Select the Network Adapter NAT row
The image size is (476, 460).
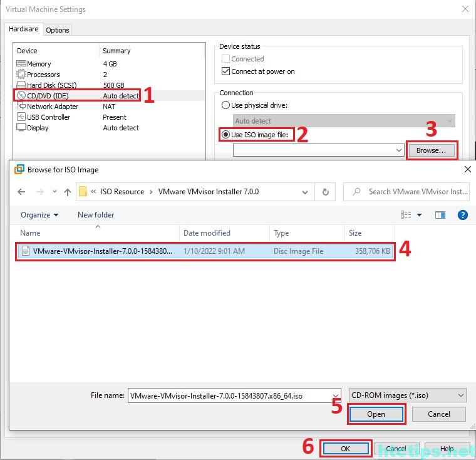point(109,107)
